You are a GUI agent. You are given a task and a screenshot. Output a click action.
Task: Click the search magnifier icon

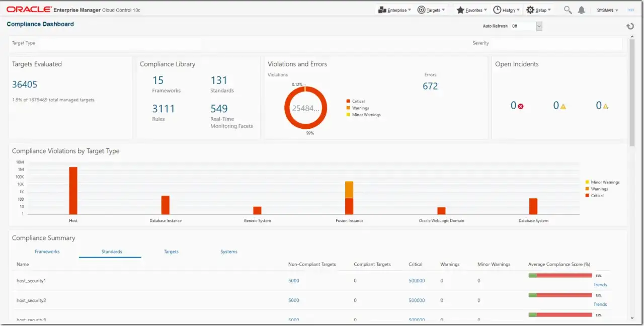(x=568, y=10)
